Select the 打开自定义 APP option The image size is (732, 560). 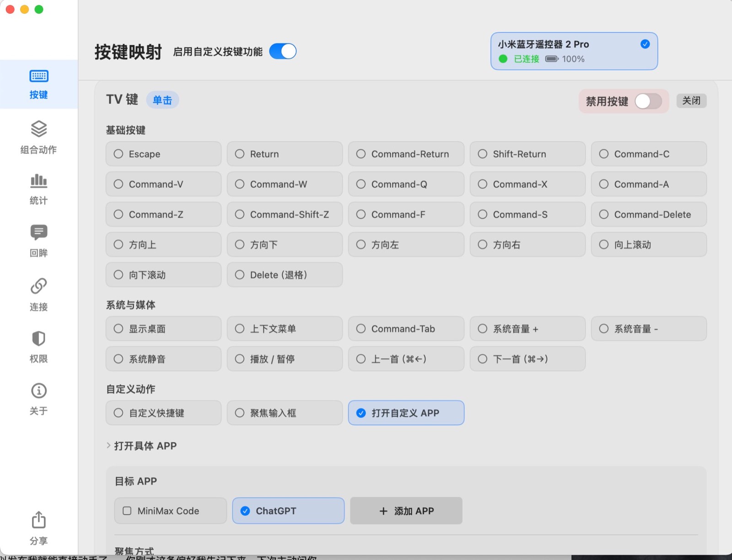click(406, 413)
